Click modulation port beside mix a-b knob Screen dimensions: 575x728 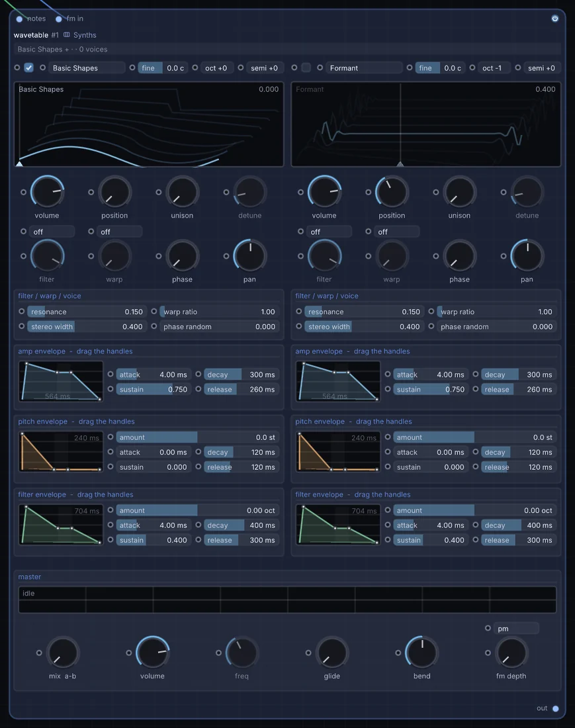39,653
